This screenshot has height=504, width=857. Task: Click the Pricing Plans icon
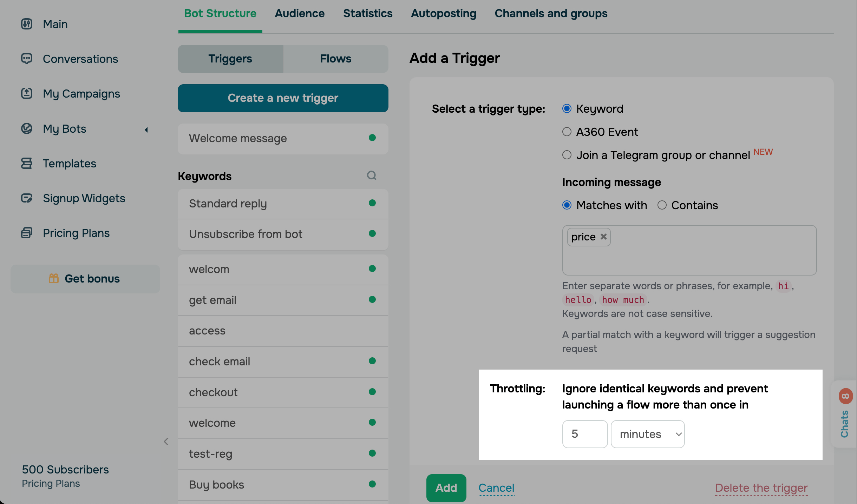coord(27,233)
